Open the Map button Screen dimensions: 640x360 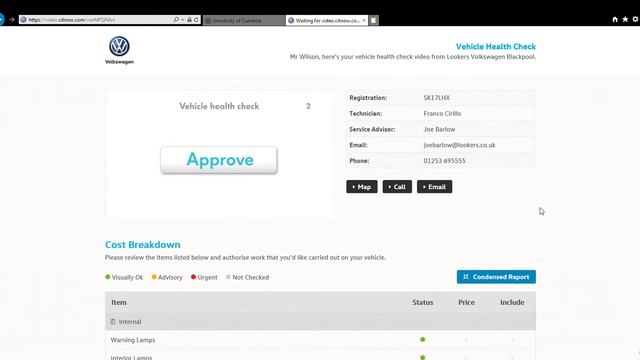point(362,187)
